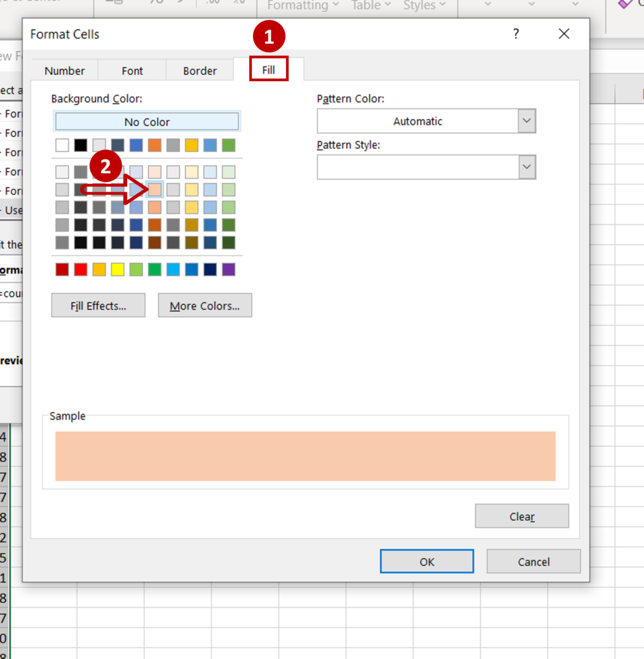Cancel the Format Cells dialog

pos(533,561)
